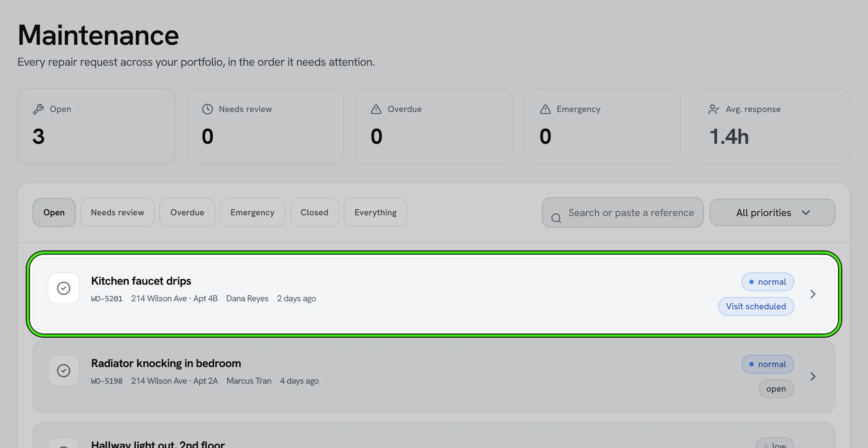Screen dimensions: 868x448
Task: Show the Everything filter tab
Action: pos(375,212)
